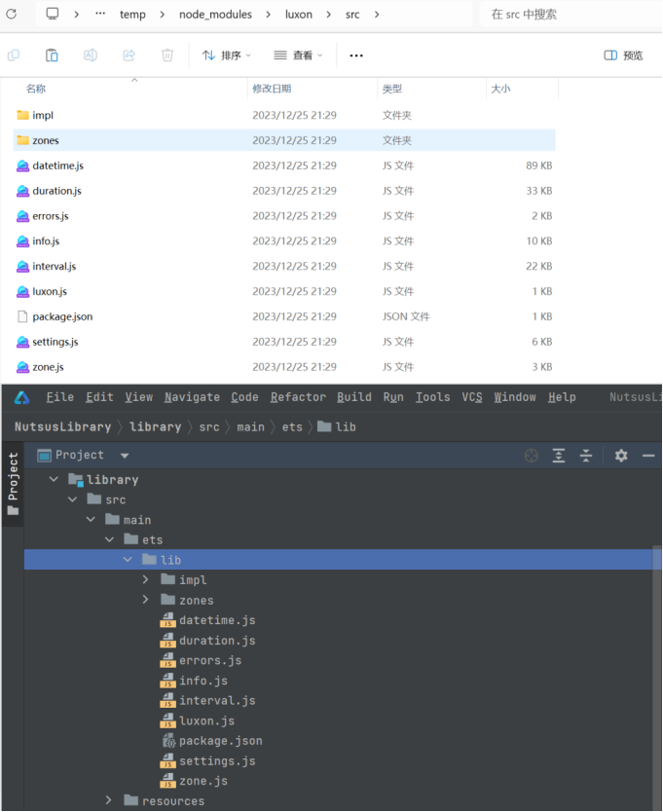This screenshot has height=812, width=663.
Task: Click 'NutsusLibrary' in IDE navigation bar
Action: point(62,426)
